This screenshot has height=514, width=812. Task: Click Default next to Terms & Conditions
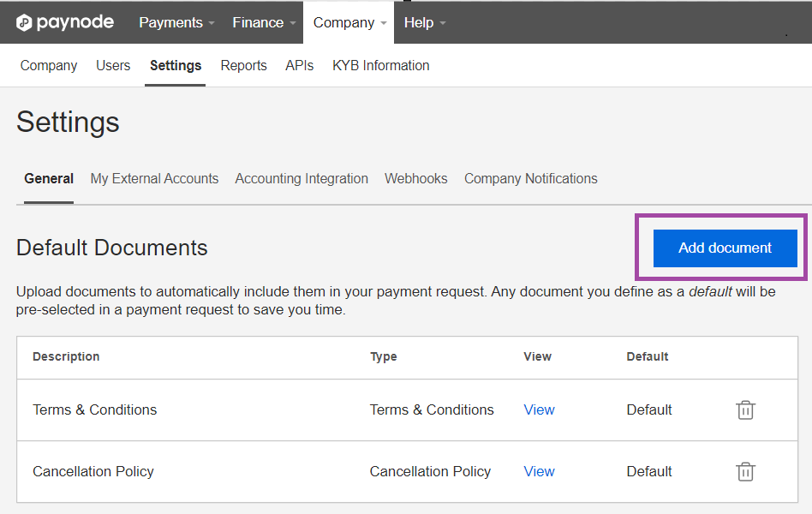648,410
